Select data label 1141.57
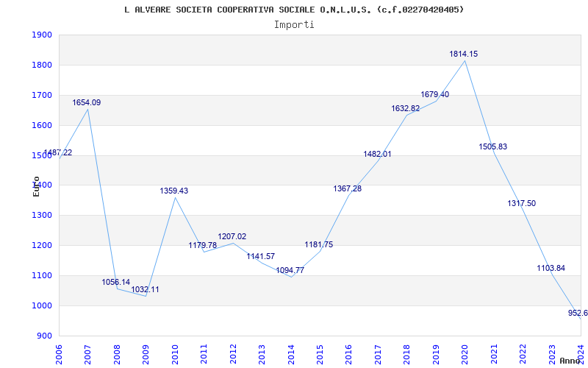Screen dimensions: 588x368 261,256
